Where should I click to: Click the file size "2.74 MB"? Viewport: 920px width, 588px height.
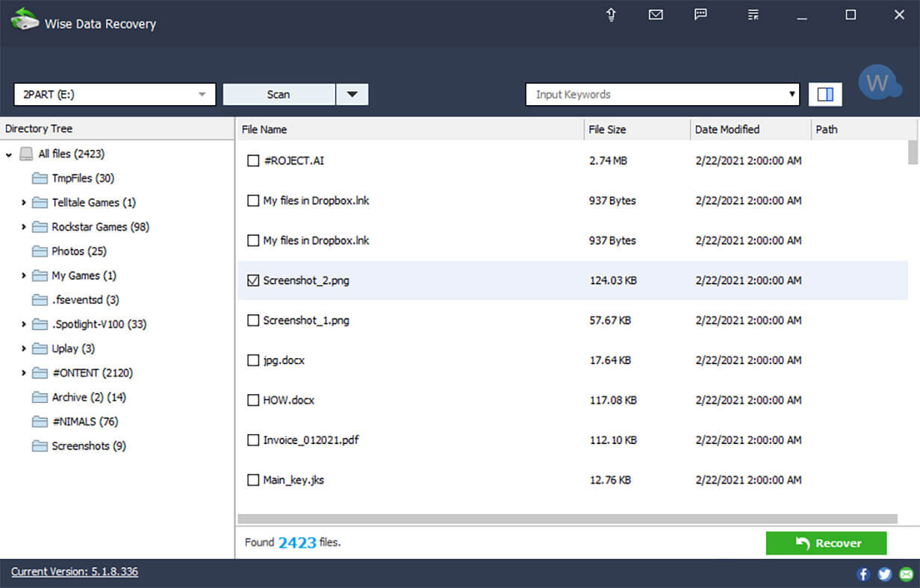pyautogui.click(x=608, y=160)
